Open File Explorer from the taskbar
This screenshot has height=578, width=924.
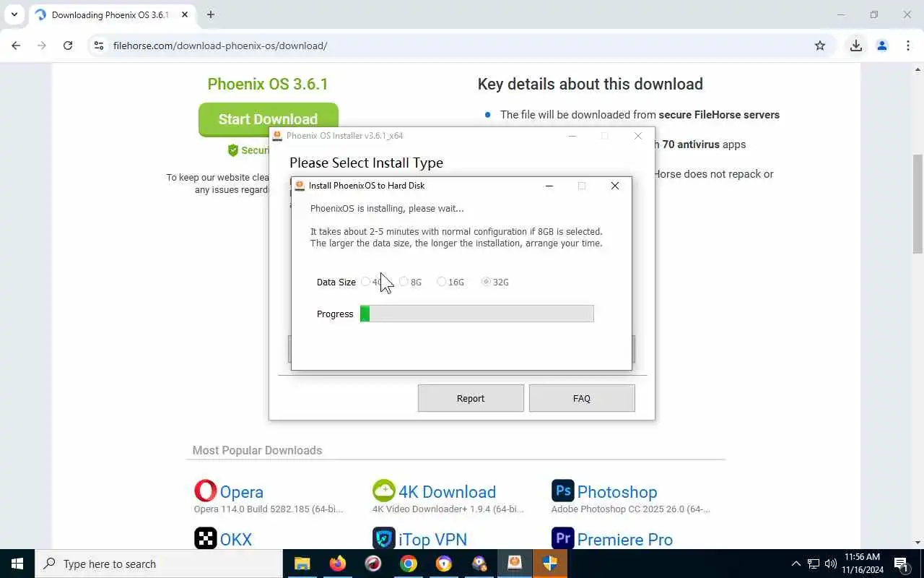(302, 564)
